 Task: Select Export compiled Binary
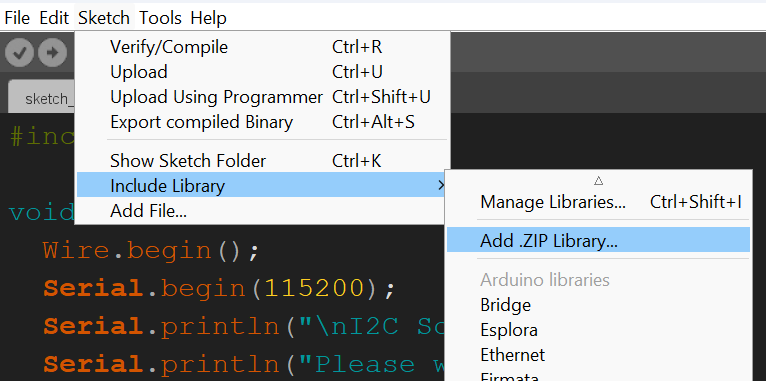262,122
